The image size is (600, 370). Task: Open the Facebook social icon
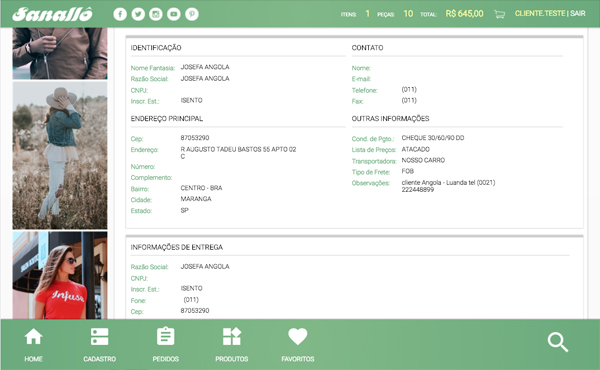coord(120,14)
